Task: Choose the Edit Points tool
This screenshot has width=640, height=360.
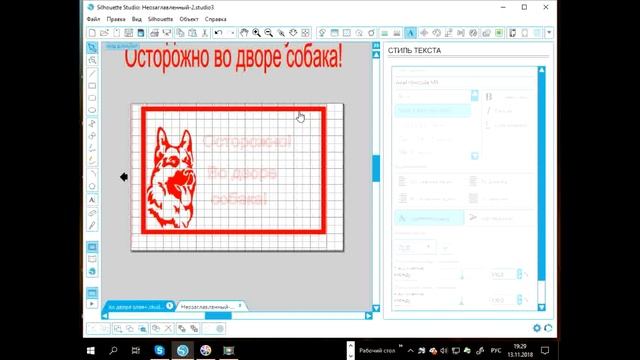Action: (92, 60)
